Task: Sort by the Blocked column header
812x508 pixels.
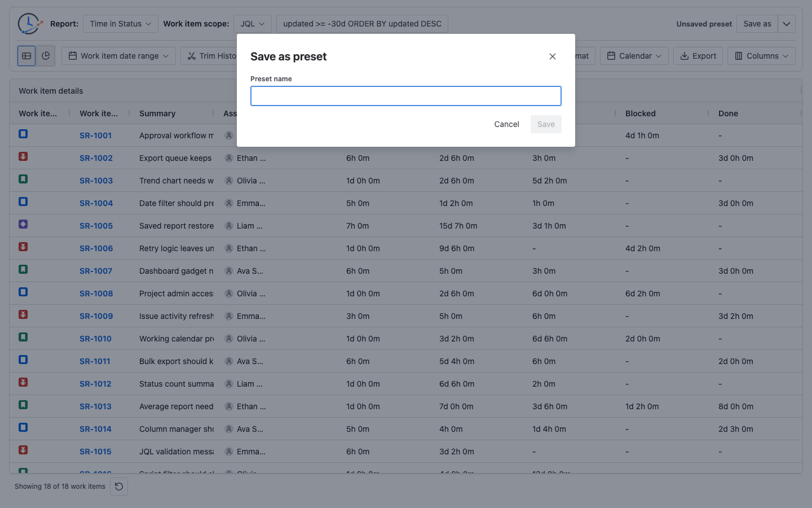Action: (641, 113)
